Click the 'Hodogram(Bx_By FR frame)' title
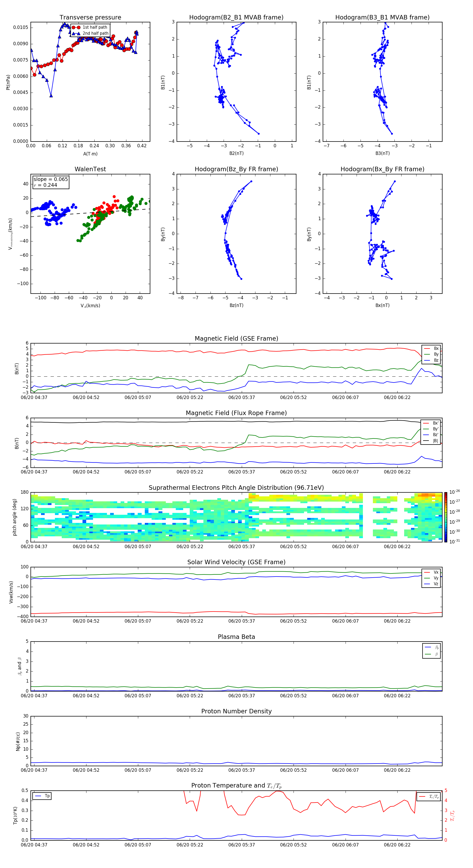 382,169
